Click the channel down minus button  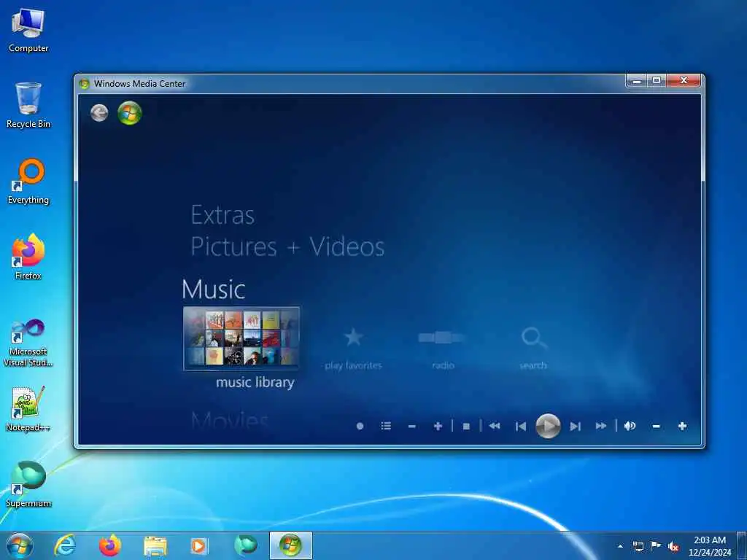click(x=412, y=426)
